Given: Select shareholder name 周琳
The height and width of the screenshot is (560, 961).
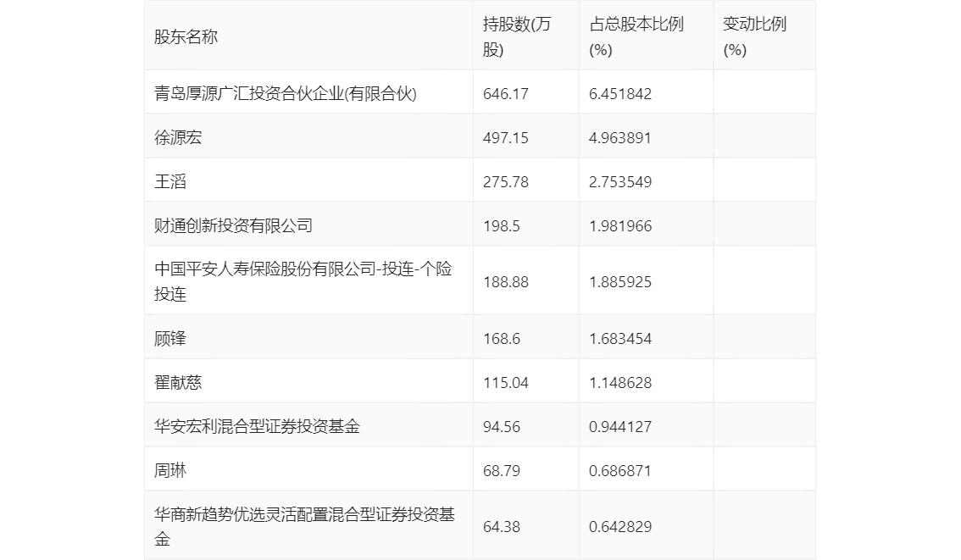Looking at the screenshot, I should click(x=169, y=471).
